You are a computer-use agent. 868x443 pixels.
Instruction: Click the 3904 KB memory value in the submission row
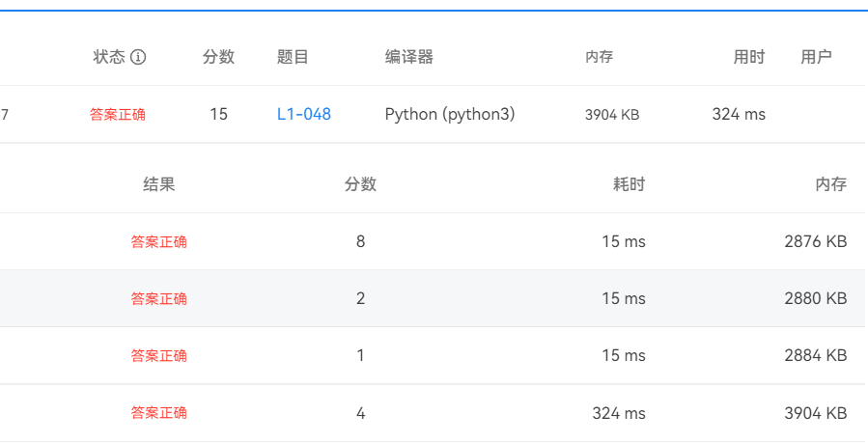point(612,114)
